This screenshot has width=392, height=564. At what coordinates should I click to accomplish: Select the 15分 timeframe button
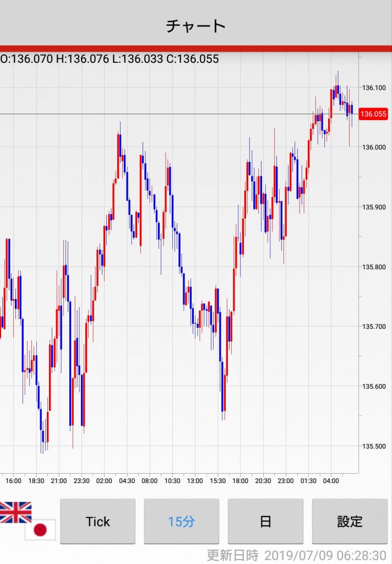tap(181, 521)
